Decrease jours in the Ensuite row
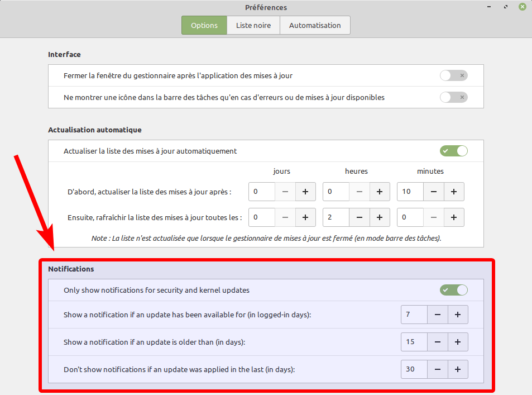The image size is (532, 395). (x=285, y=217)
